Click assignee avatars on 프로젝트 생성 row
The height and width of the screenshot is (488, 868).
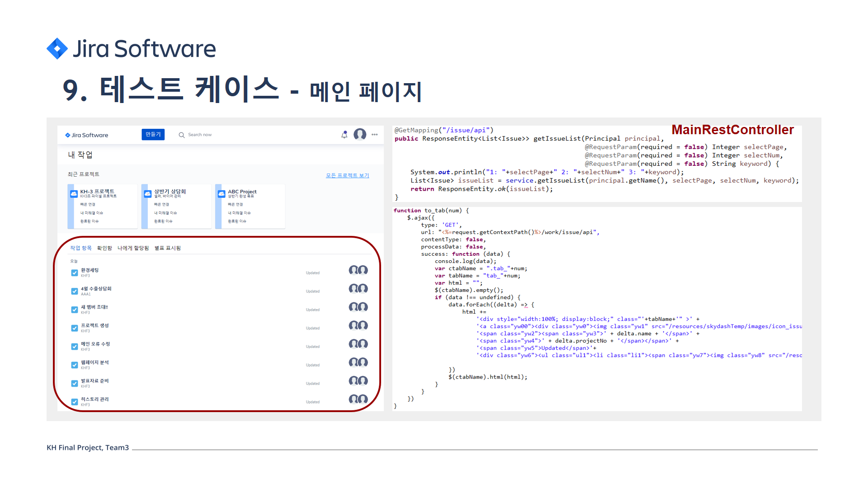click(x=358, y=326)
